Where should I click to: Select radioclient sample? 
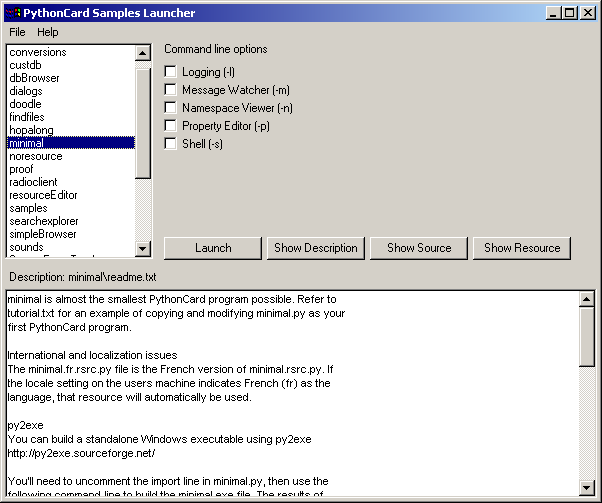coord(71,182)
